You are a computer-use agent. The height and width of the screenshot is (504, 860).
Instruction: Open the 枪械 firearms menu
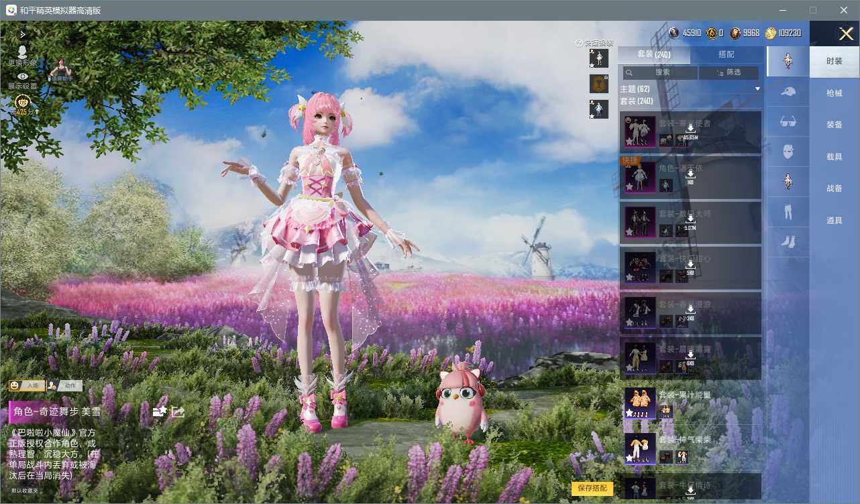835,93
